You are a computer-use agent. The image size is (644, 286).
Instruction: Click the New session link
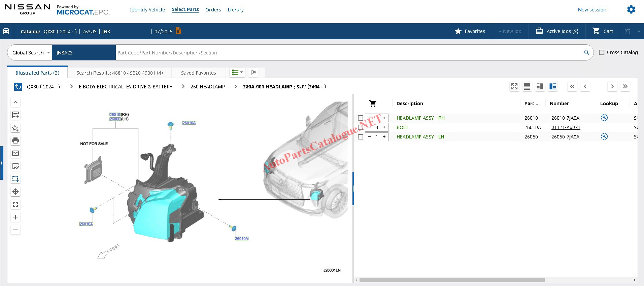pos(592,10)
